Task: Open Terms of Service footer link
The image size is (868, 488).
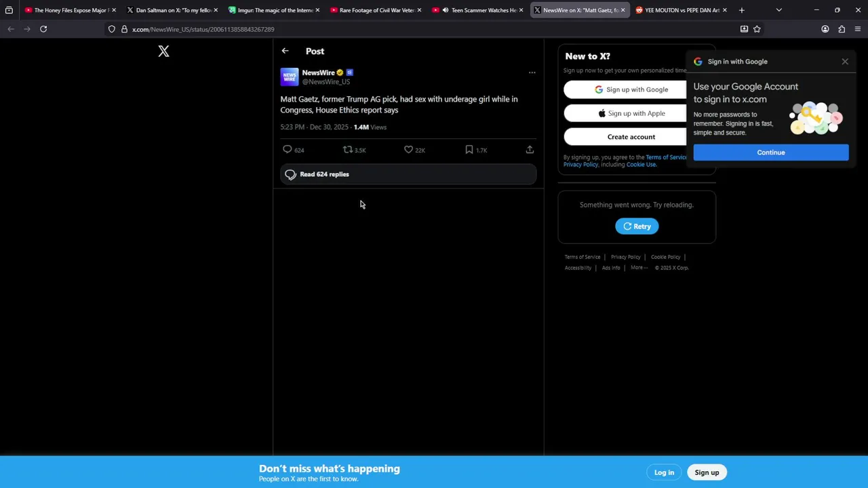Action: click(x=583, y=257)
